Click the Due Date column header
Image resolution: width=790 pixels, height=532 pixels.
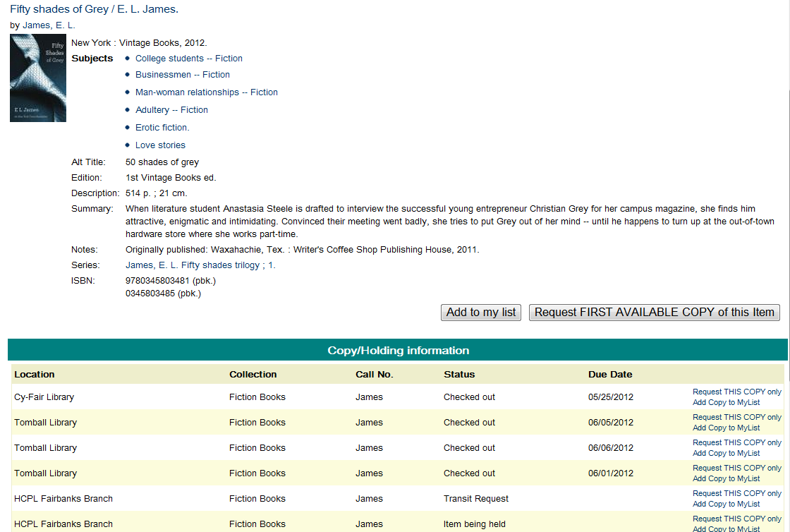(610, 375)
